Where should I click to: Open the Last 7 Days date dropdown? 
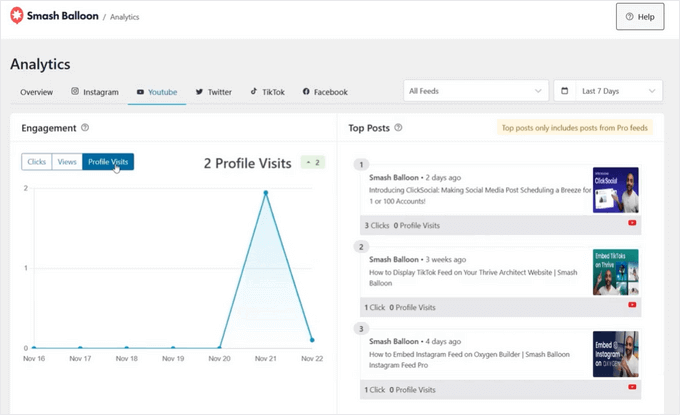point(608,91)
